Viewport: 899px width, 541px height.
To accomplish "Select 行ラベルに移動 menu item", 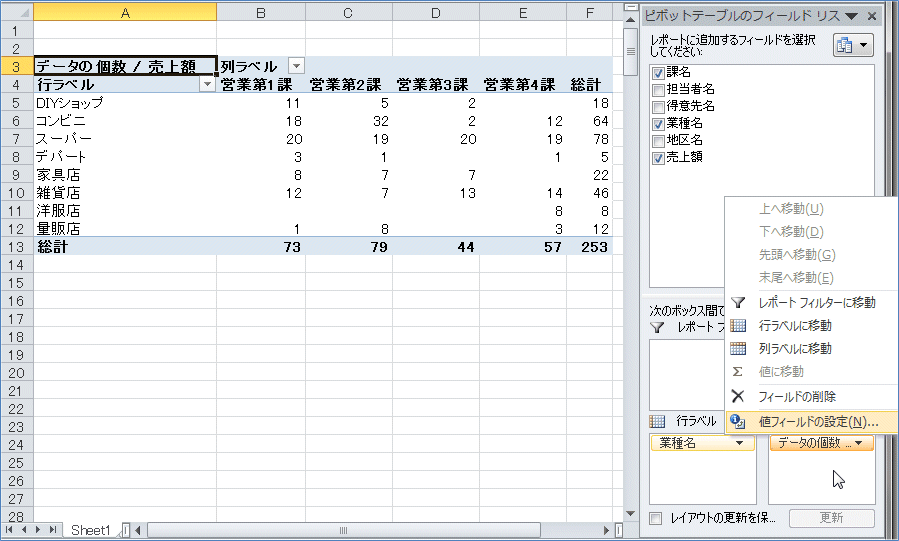I will pos(811,326).
